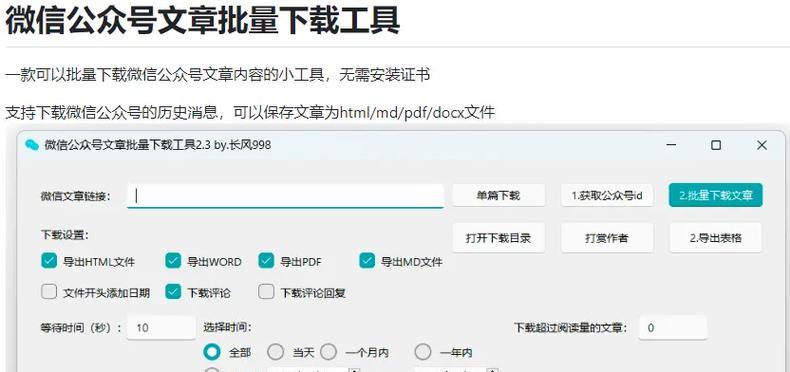Screen dimensions: 790x372
Task: Uncheck 导出MD文件 option
Action: (x=367, y=261)
